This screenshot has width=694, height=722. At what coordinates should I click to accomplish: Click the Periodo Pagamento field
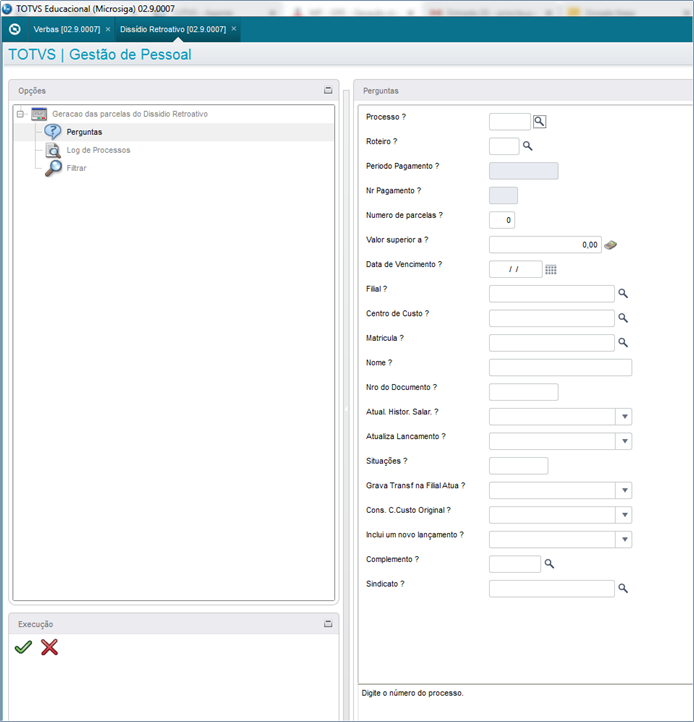click(x=524, y=171)
